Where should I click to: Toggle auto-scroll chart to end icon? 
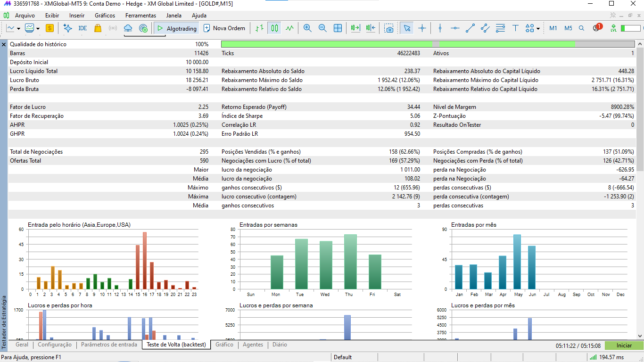point(355,28)
